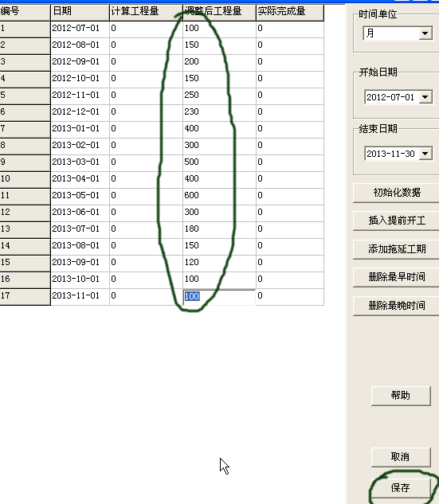Select the 调整后工程量 column header
This screenshot has height=504, width=439.
pyautogui.click(x=219, y=12)
